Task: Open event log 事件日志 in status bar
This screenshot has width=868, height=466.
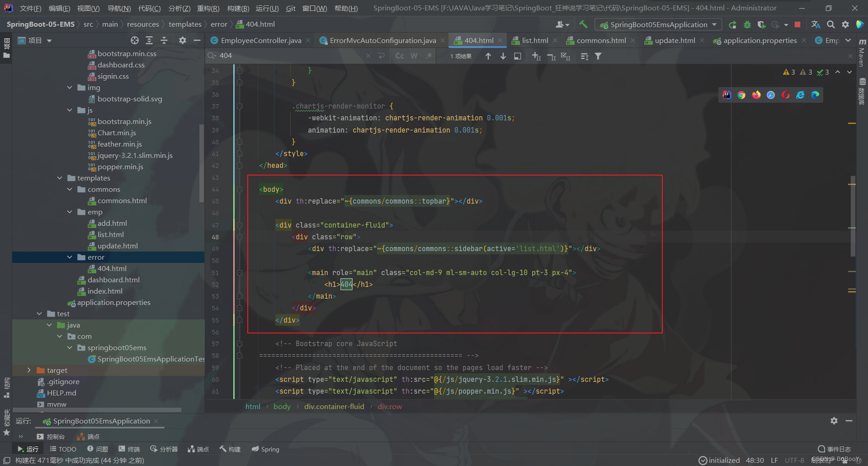Action: click(x=834, y=449)
